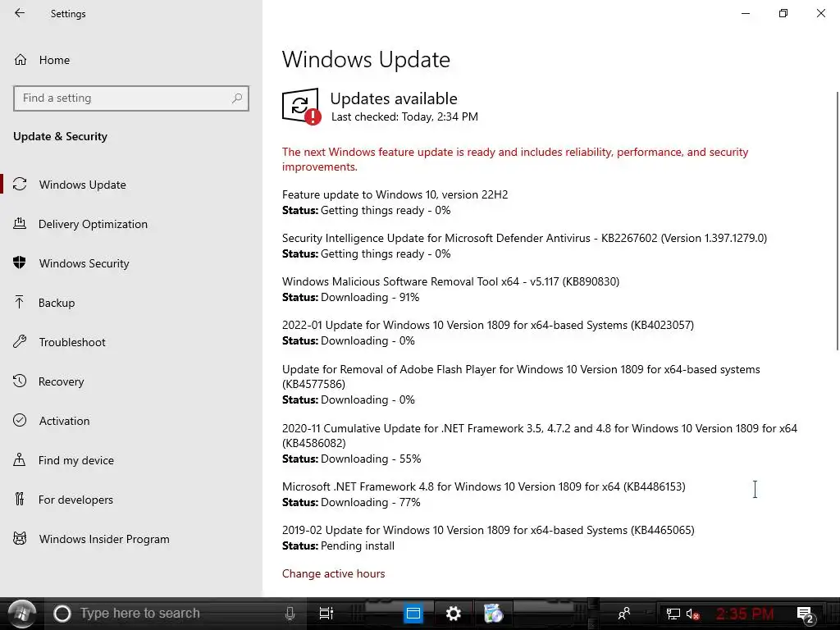Click Windows Malicious Software Removal Tool entry

click(450, 282)
